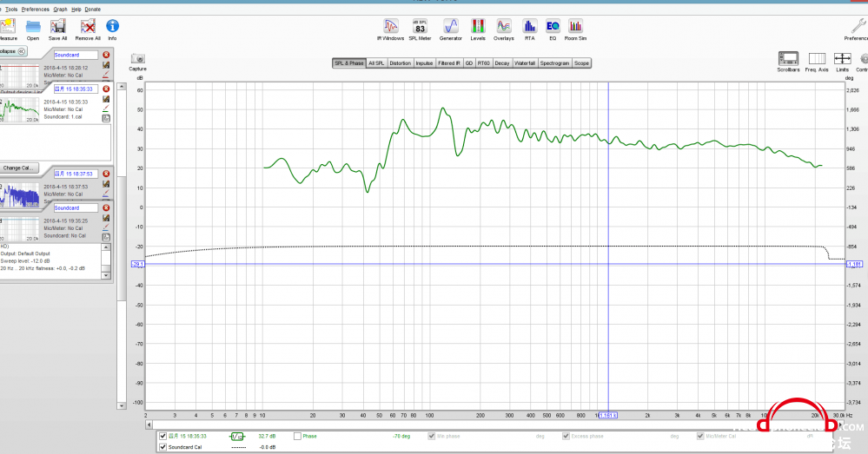Toggle the Min phase checkbox
868x454 pixels.
tap(432, 437)
